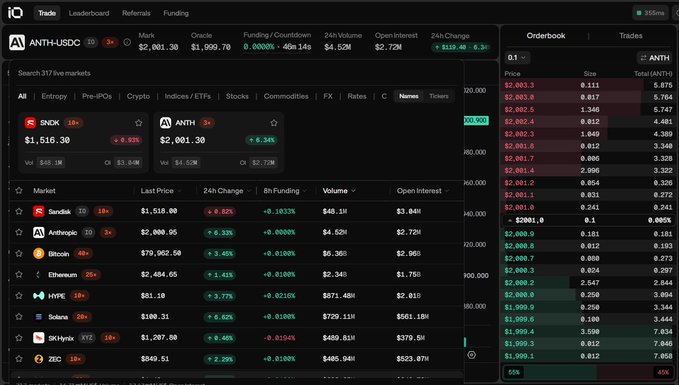The width and height of the screenshot is (679, 385).
Task: Click the 55% buy side depth bar
Action: click(x=550, y=372)
